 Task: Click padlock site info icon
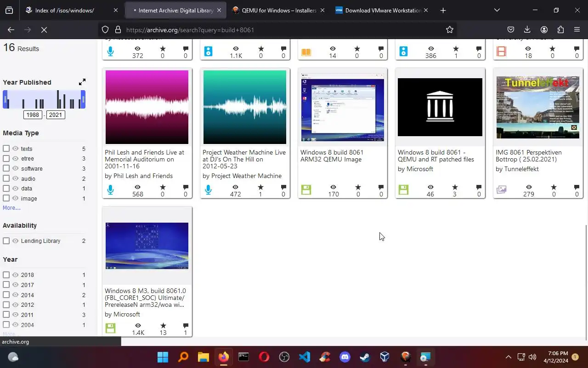click(118, 29)
